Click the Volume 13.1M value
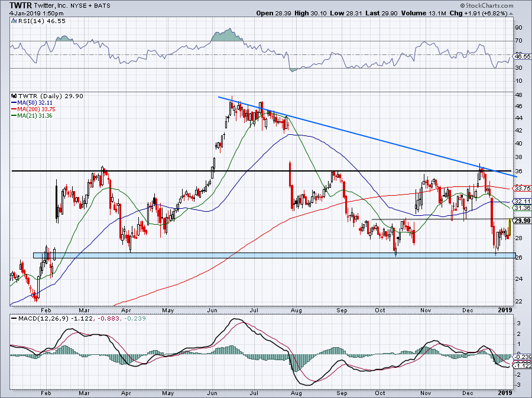The width and height of the screenshot is (532, 398). (424, 13)
